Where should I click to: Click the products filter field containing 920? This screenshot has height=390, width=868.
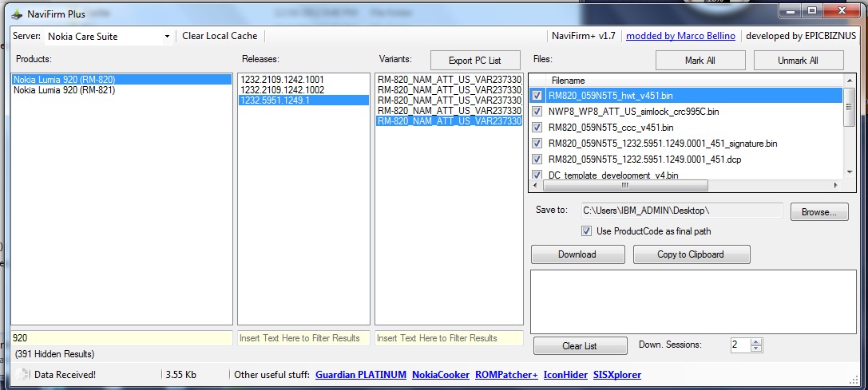coord(121,338)
